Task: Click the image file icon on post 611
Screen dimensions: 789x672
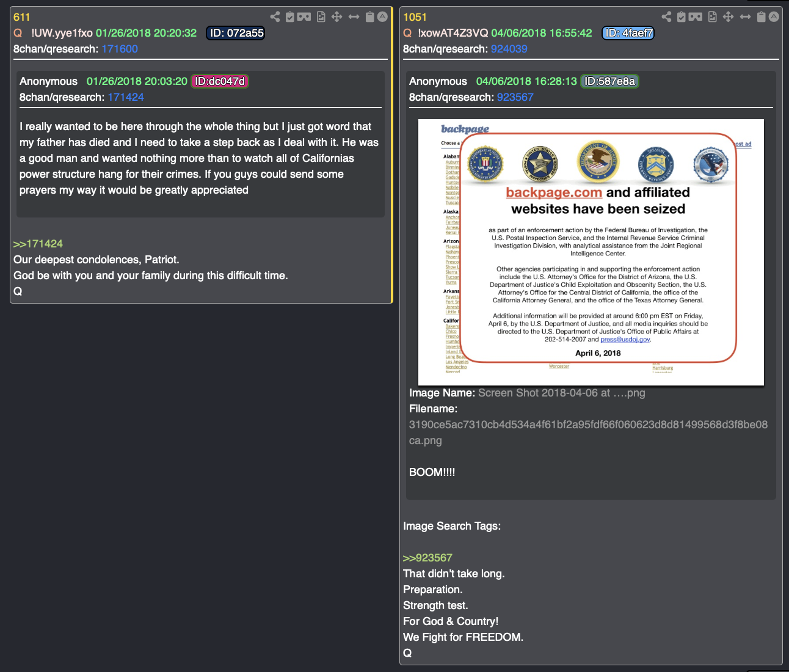Action: 321,16
